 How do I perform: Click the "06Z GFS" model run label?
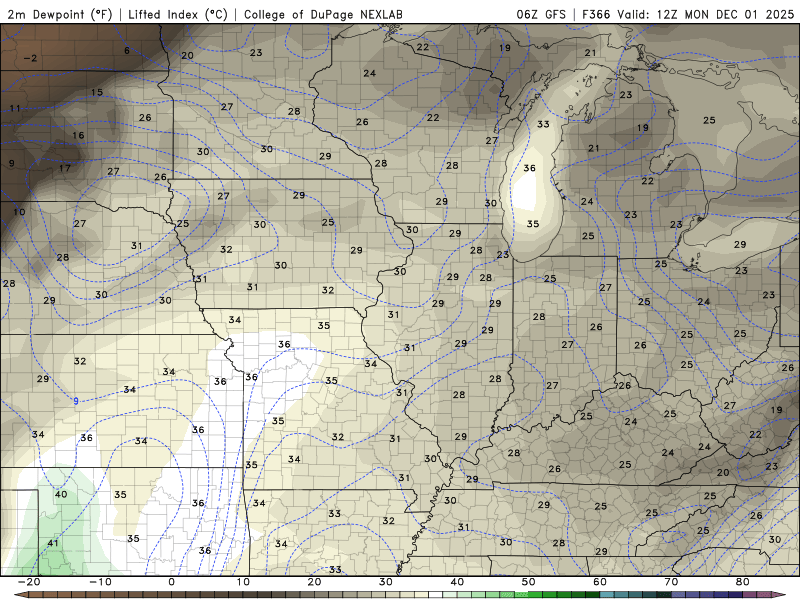tap(541, 14)
